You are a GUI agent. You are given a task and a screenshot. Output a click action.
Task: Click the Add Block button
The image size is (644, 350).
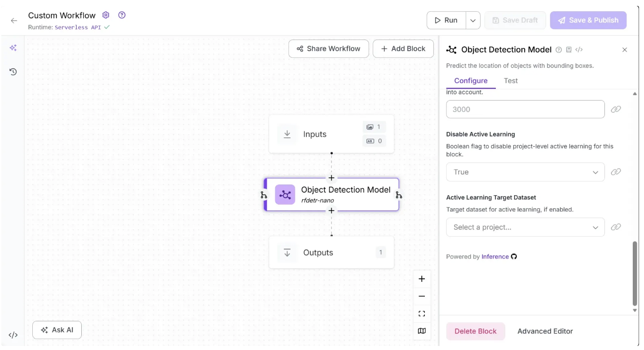(x=403, y=49)
